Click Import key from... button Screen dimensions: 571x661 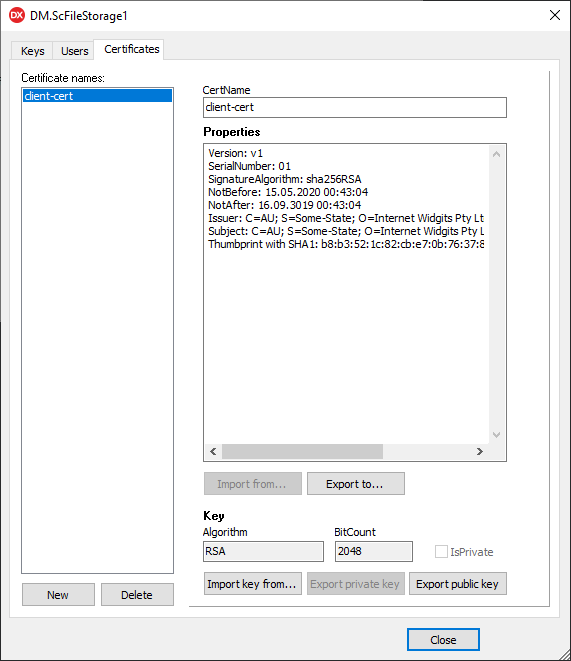(253, 584)
